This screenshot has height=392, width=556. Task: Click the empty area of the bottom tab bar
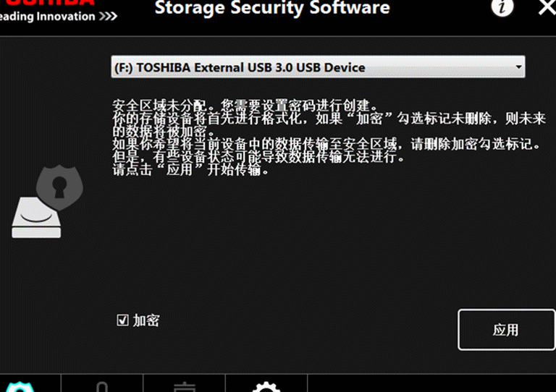click(431, 383)
